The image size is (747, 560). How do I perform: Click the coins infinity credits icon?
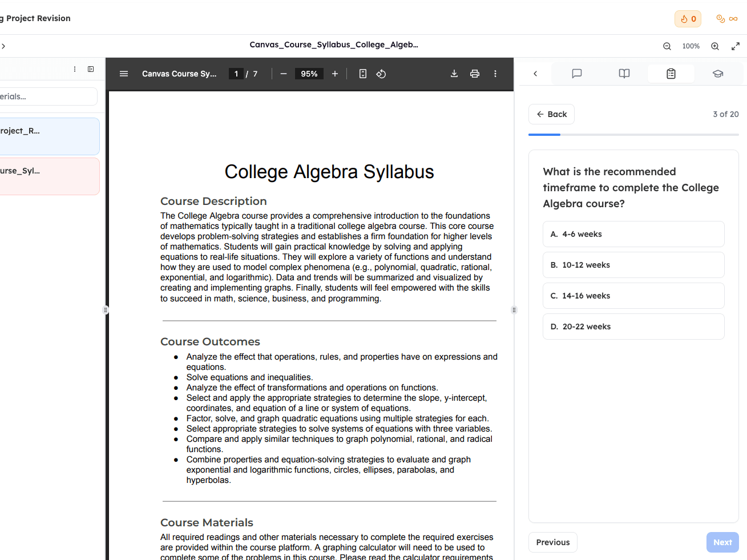[727, 19]
